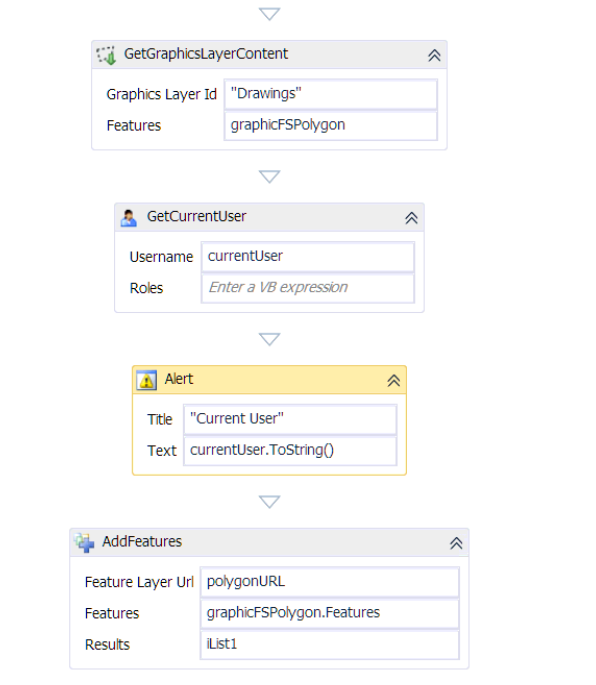
Task: Click the GetCurrentUser person icon
Action: (128, 218)
